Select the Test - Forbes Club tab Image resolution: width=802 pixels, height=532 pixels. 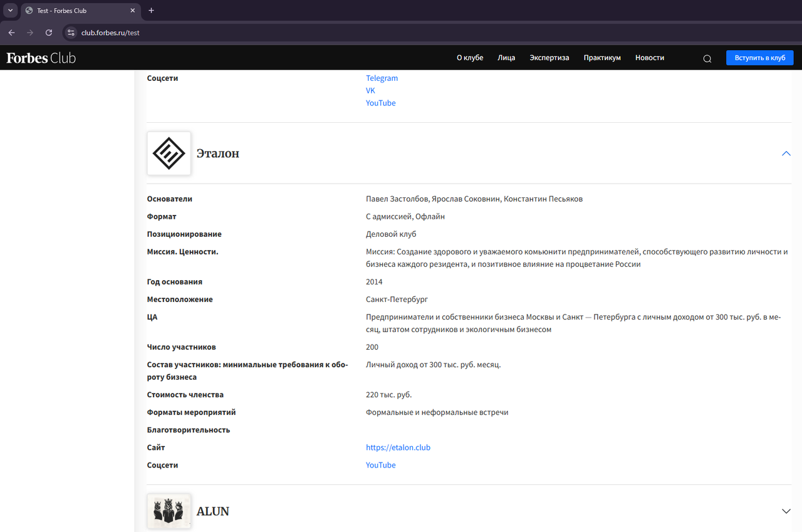point(80,11)
